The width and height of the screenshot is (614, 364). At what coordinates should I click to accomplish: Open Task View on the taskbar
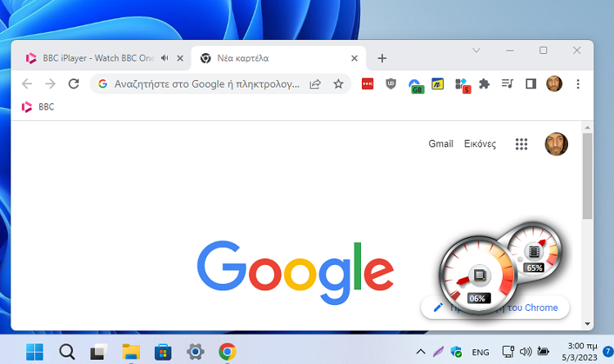pyautogui.click(x=99, y=352)
